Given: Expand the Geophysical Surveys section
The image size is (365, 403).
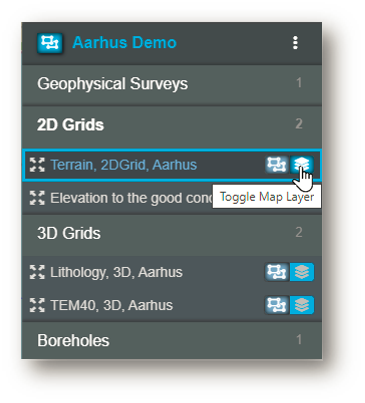Looking at the screenshot, I should tap(172, 84).
